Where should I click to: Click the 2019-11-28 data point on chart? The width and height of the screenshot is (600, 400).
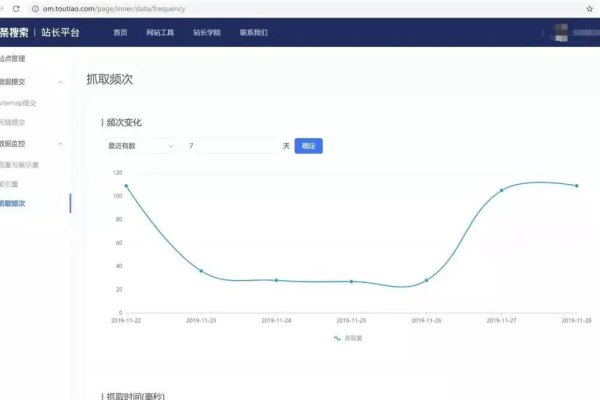577,186
